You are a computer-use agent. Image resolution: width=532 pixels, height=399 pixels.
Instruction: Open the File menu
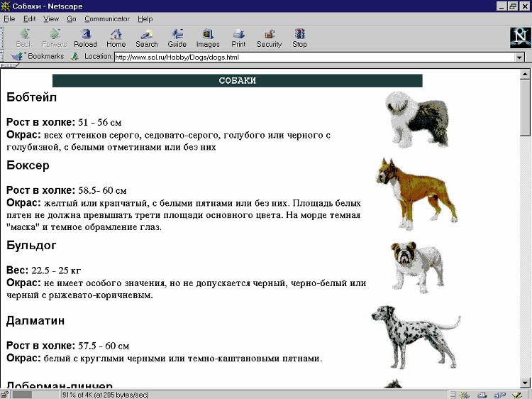point(9,18)
